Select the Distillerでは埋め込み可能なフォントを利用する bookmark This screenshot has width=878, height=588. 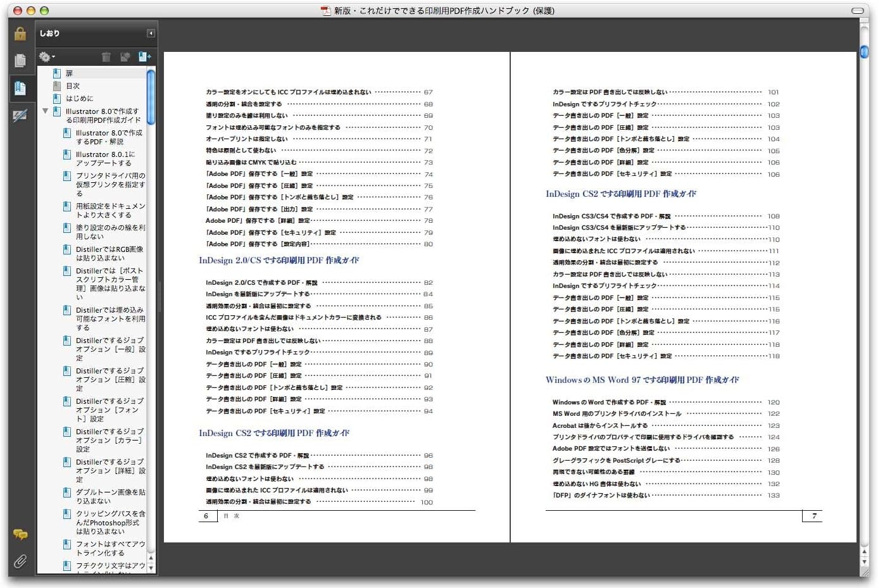pos(104,318)
